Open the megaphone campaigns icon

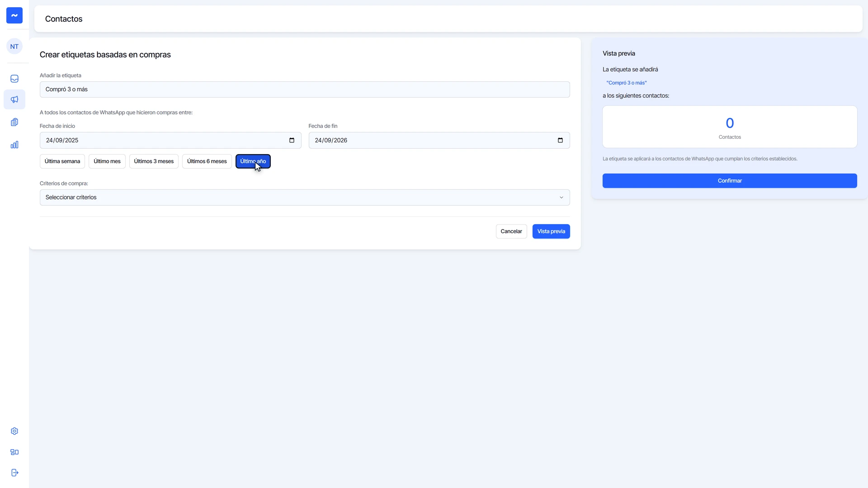pos(14,99)
